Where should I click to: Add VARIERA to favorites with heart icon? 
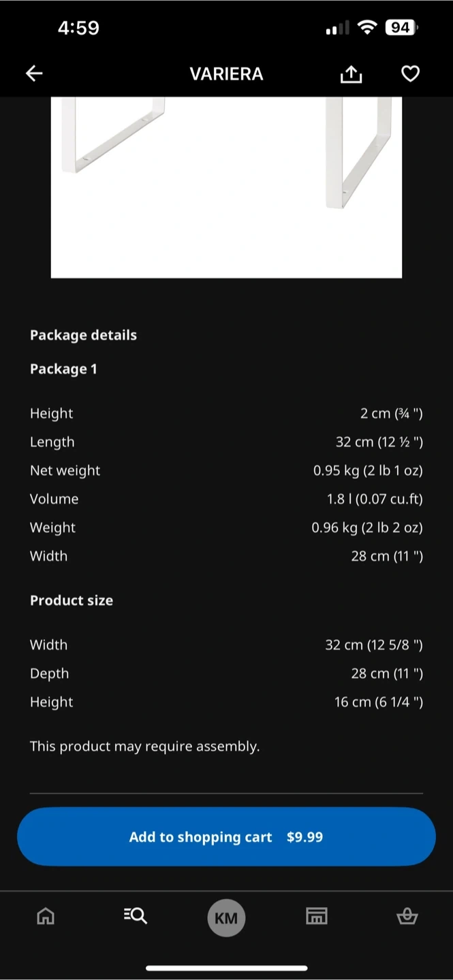click(410, 73)
